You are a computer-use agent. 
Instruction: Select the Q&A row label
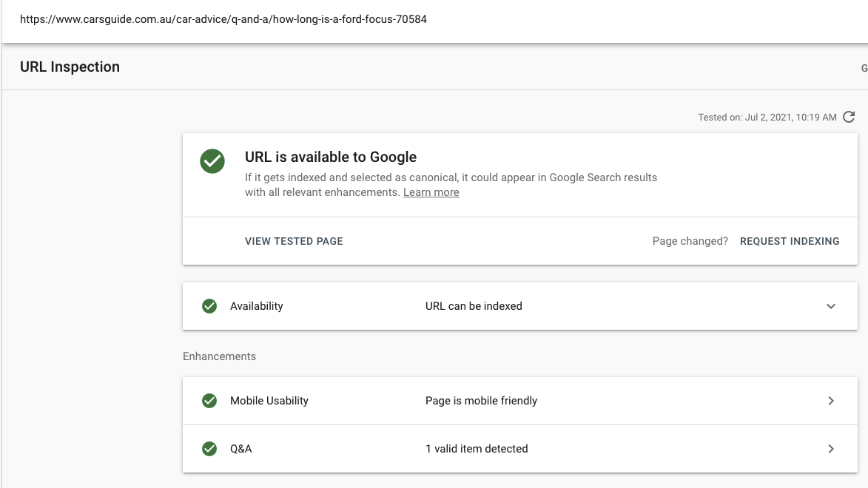(240, 449)
